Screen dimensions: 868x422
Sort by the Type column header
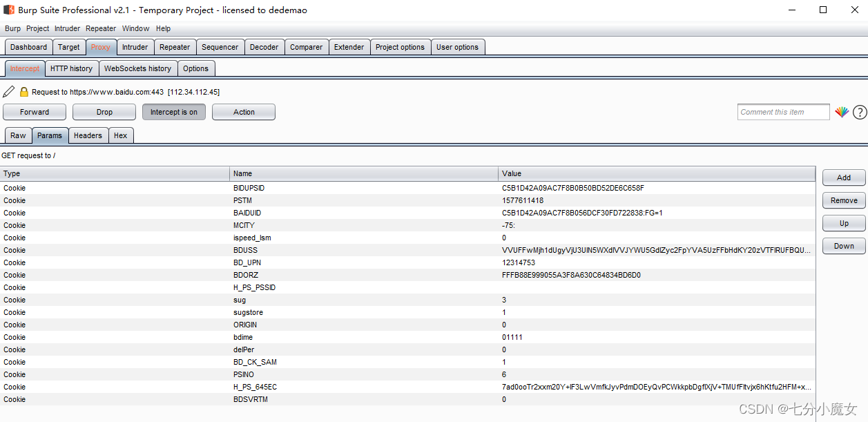point(115,173)
